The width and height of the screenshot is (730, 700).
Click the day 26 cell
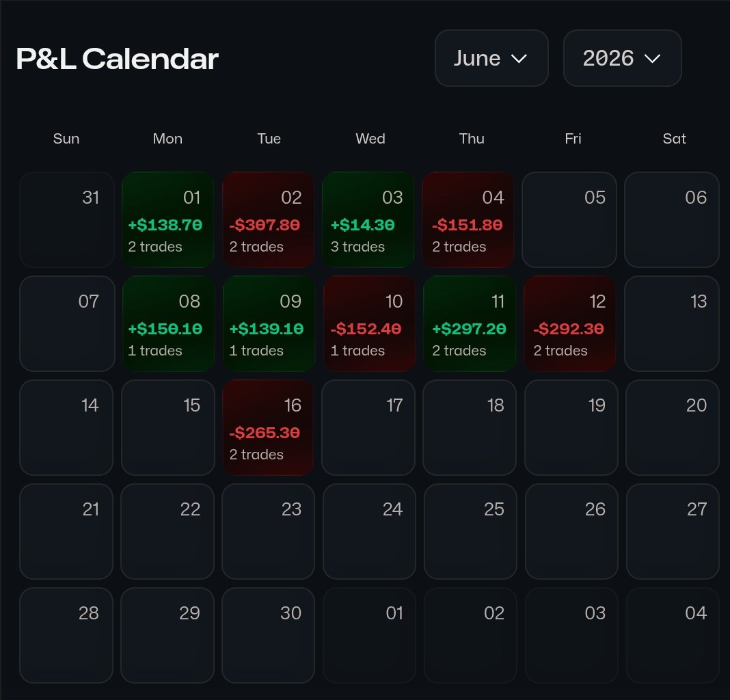tap(571, 531)
